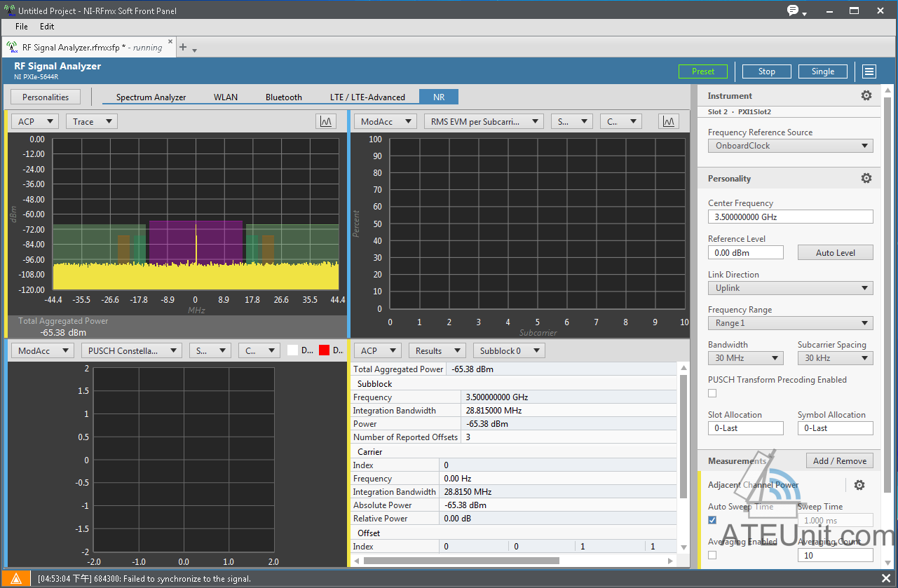Stop the running measurement
The image size is (898, 588).
pyautogui.click(x=767, y=71)
